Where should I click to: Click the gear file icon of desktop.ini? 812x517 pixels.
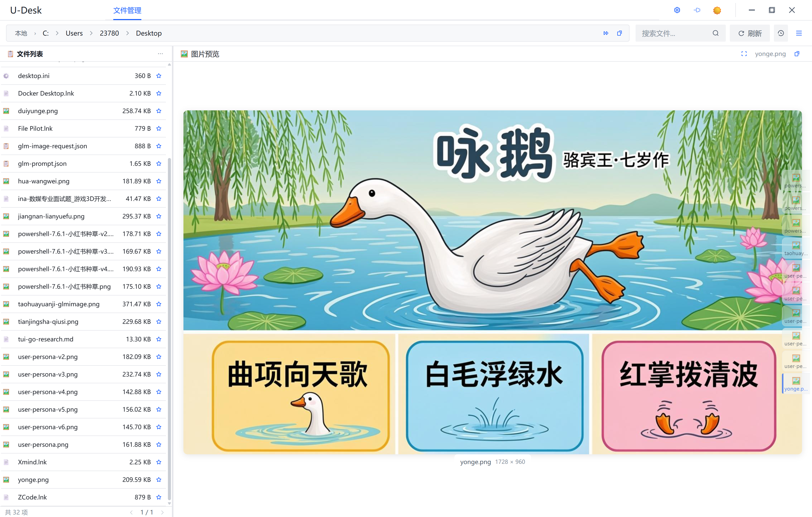[x=6, y=76]
